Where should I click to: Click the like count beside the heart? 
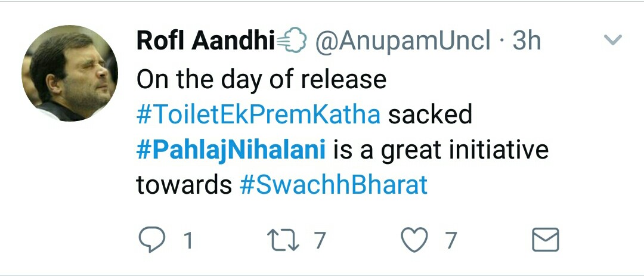pyautogui.click(x=451, y=241)
